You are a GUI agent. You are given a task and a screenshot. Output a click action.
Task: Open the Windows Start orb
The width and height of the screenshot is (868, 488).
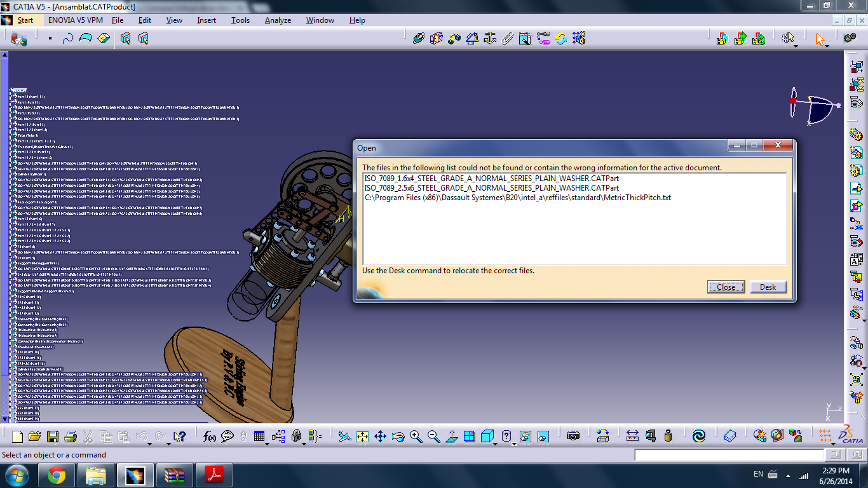pyautogui.click(x=16, y=475)
